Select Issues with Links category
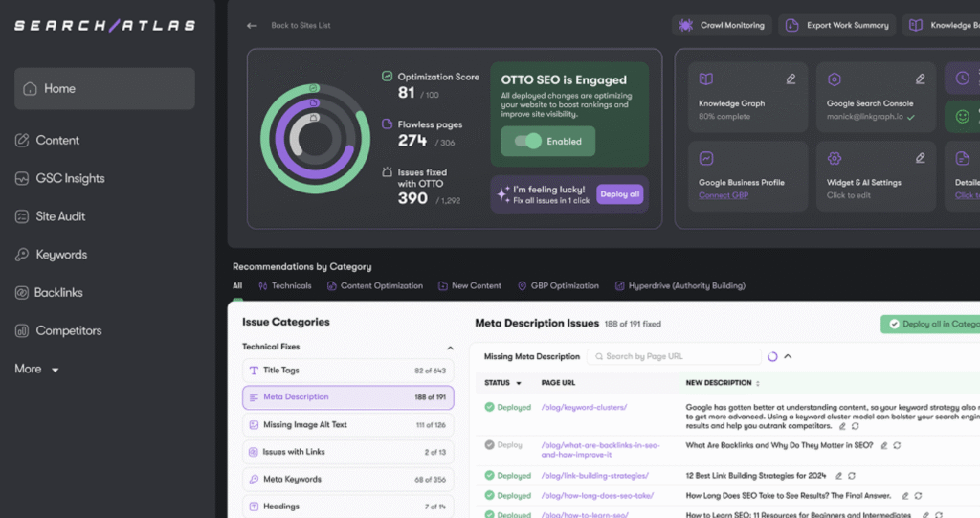980x518 pixels. 348,452
